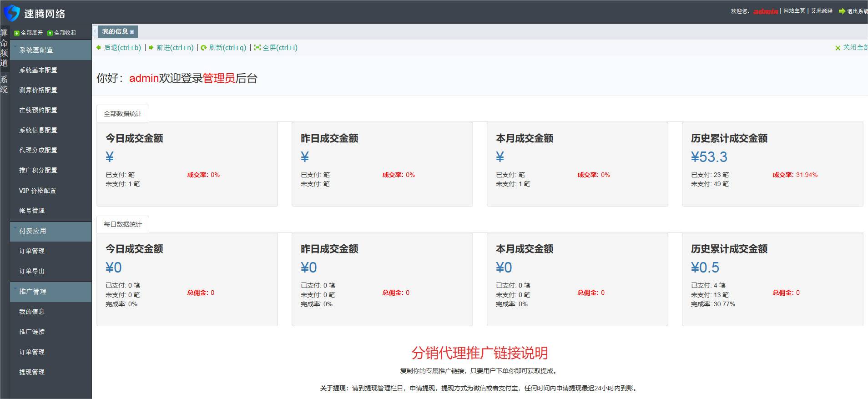This screenshot has height=399, width=868.
Task: Click the 全部收起 collapse-all icon
Action: click(x=50, y=33)
